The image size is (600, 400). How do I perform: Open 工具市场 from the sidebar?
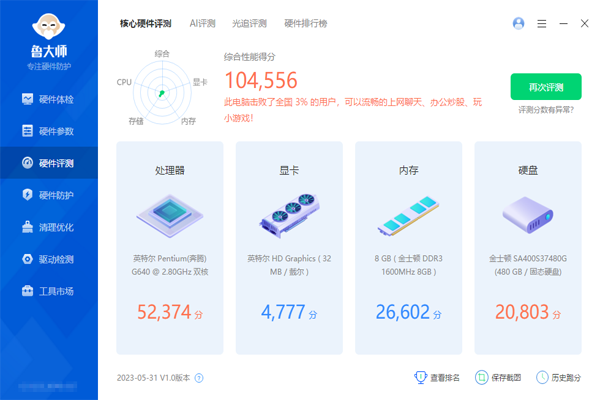49,291
